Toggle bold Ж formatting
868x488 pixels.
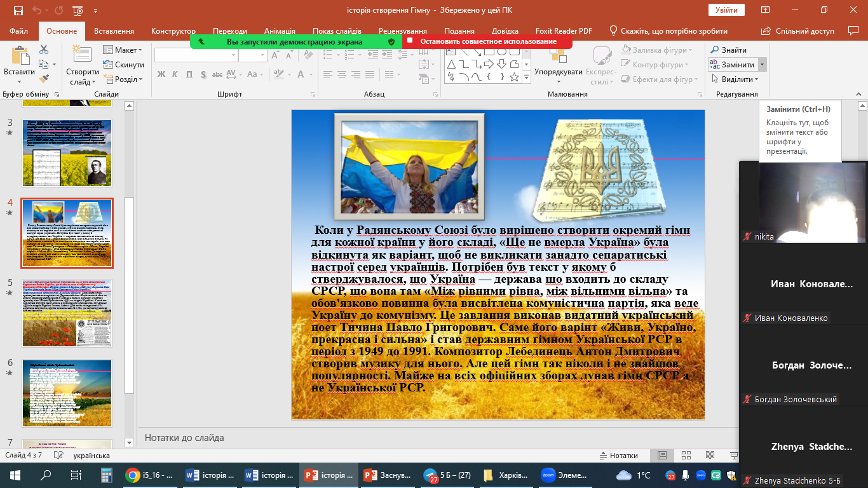(x=161, y=74)
